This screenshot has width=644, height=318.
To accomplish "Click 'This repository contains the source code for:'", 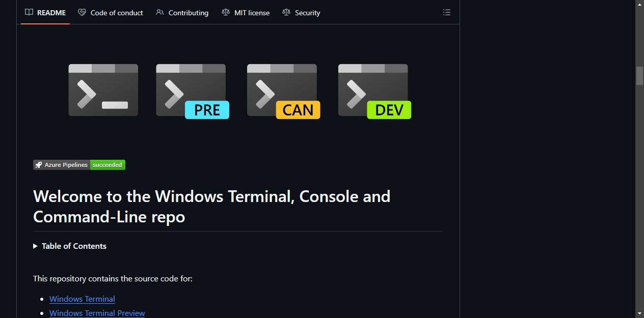I will 113,279.
